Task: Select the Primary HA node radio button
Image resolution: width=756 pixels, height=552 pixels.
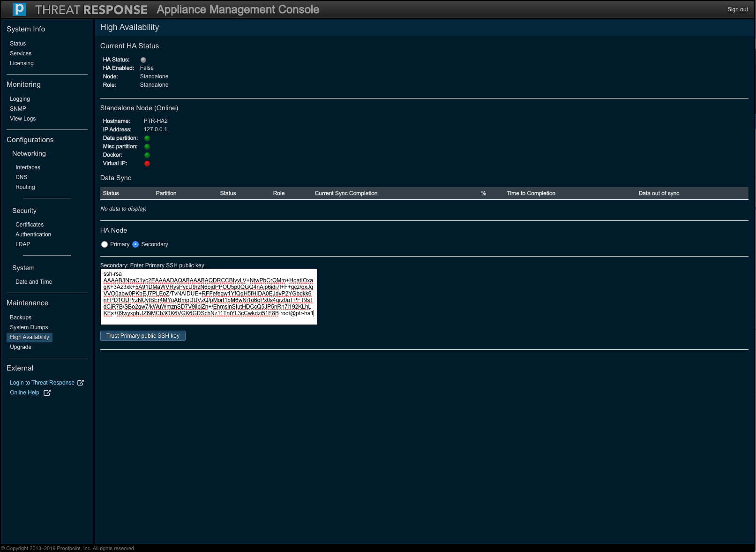Action: coord(105,244)
